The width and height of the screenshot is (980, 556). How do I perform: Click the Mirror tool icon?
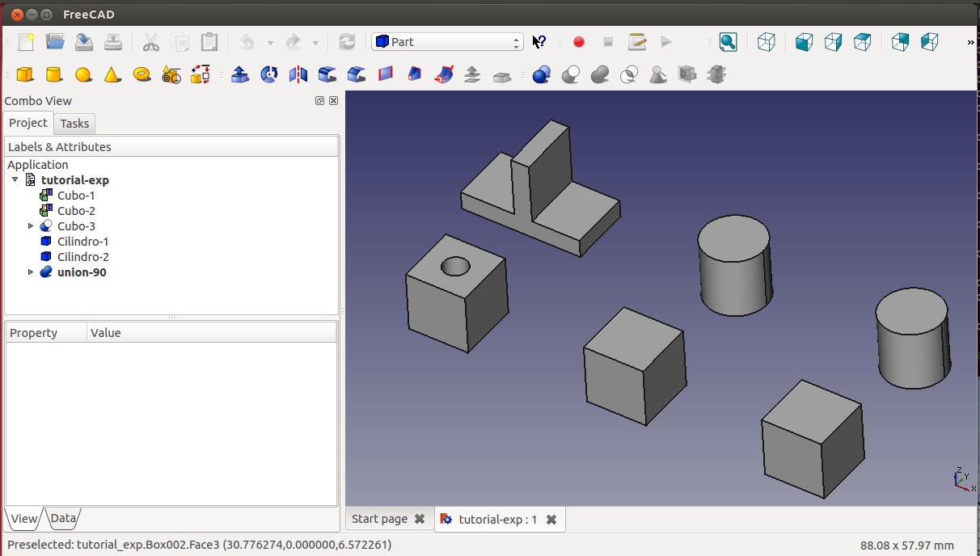(x=298, y=75)
